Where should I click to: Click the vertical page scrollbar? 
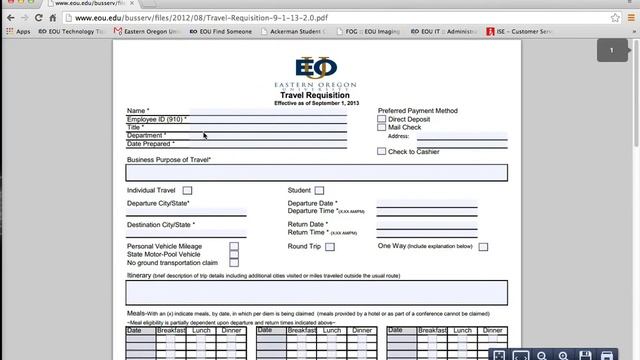pos(636,93)
